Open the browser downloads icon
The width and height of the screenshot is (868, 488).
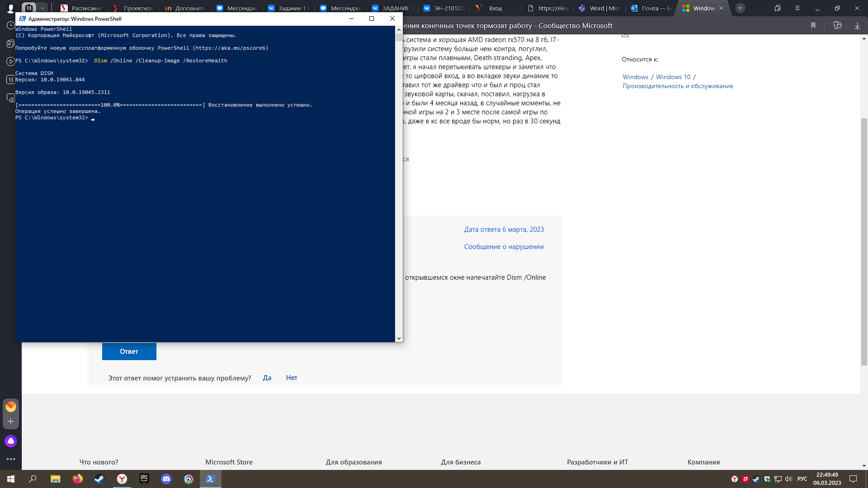[857, 25]
